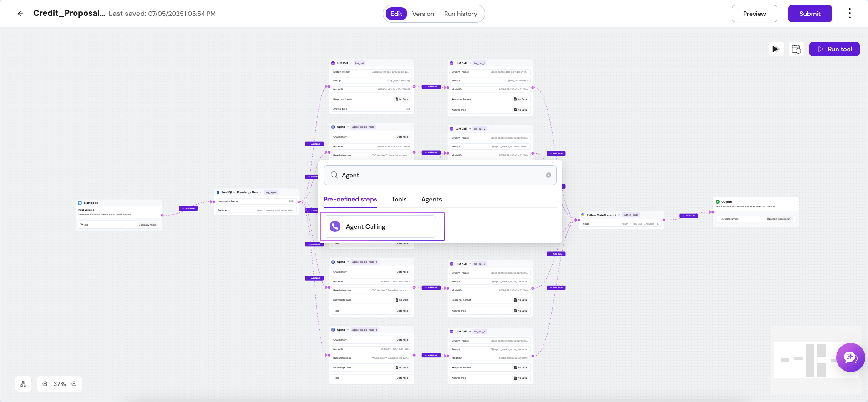This screenshot has height=402, width=868.
Task: Select the Pre-defined steps tab
Action: (x=350, y=199)
